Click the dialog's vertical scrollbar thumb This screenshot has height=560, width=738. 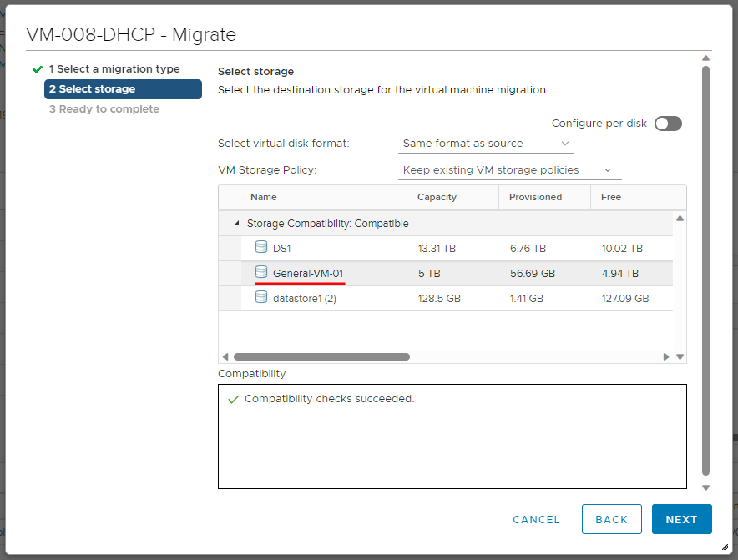click(705, 270)
